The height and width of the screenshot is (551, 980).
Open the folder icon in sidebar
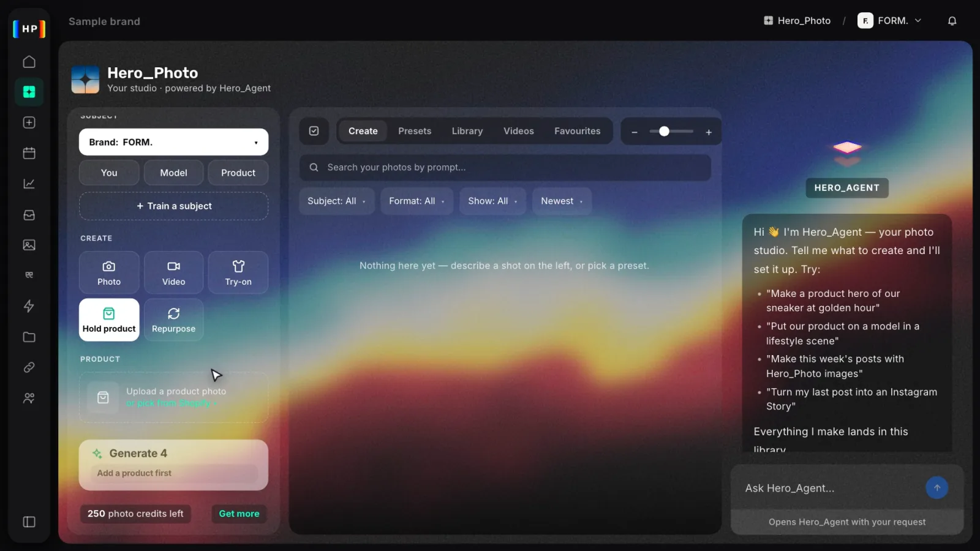29,337
